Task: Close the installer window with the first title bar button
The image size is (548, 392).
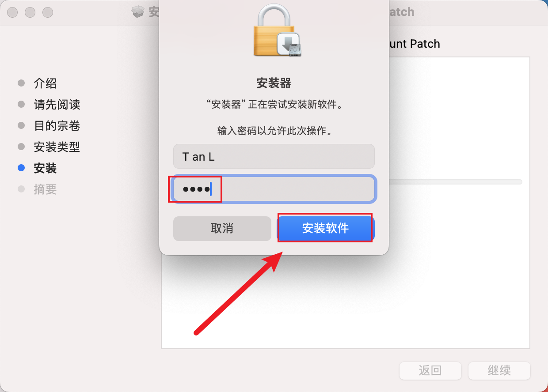Action: tap(12, 12)
